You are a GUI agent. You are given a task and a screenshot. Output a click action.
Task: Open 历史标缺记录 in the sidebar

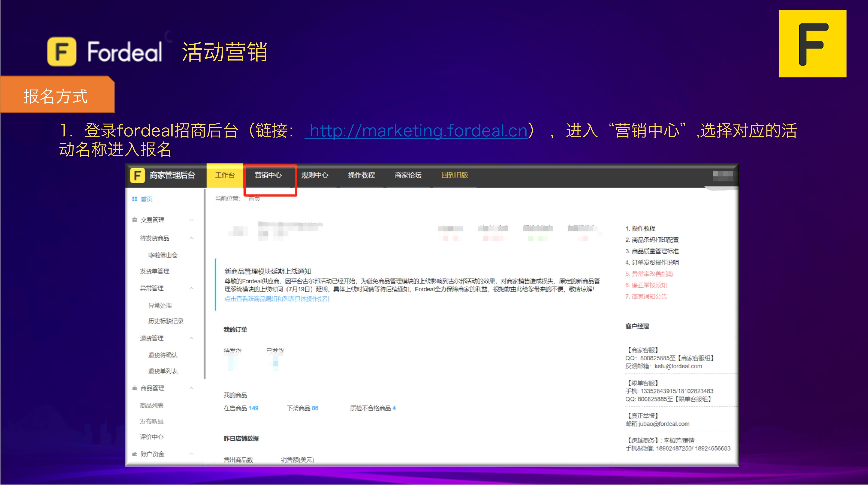[x=166, y=321]
